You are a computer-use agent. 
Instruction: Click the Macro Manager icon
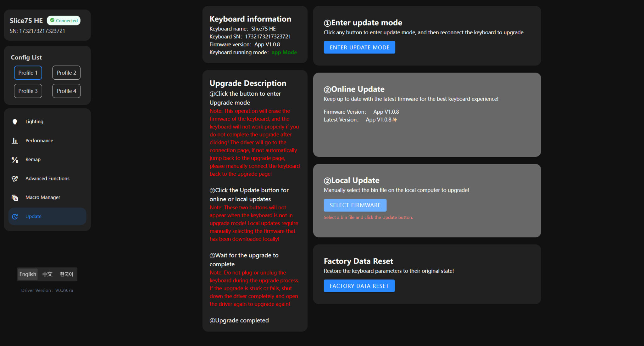pyautogui.click(x=15, y=198)
